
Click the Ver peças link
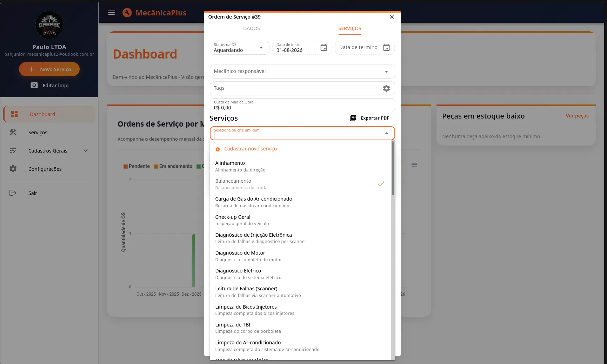(577, 116)
